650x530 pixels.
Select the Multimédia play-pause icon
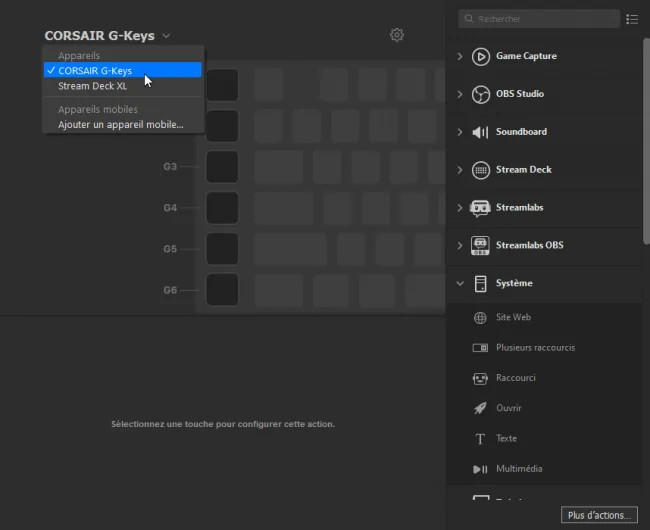point(480,469)
